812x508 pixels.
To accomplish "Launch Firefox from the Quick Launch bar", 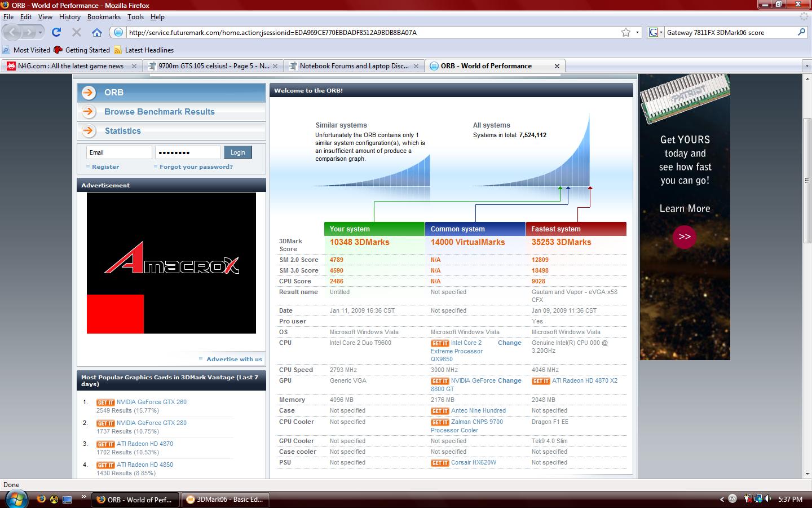I will click(x=41, y=499).
